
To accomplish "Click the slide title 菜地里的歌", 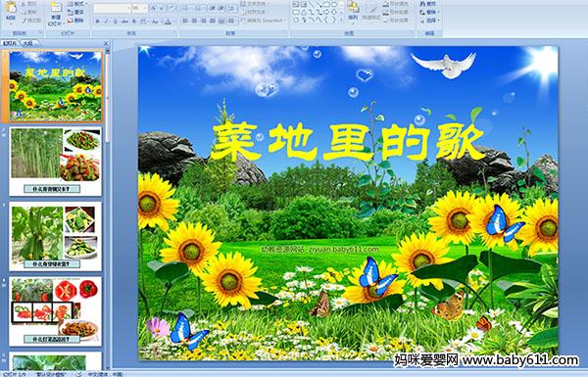I will pos(348,142).
